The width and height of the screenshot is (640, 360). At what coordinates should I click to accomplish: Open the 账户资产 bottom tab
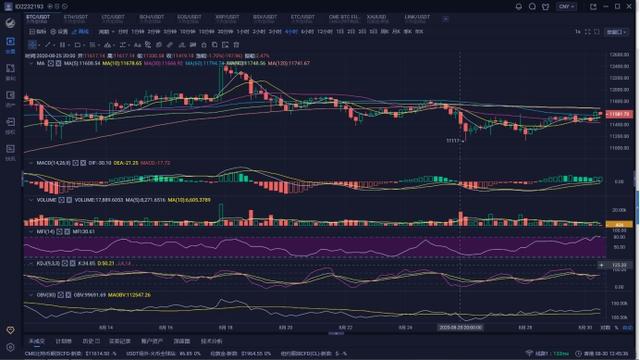pos(152,341)
